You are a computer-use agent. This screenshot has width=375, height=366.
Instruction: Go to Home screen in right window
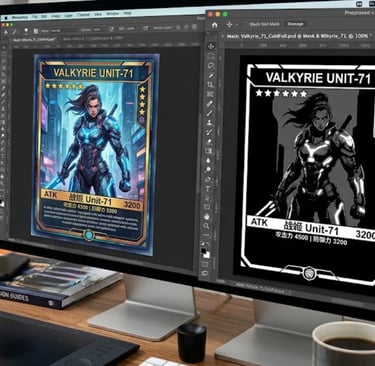214,25
